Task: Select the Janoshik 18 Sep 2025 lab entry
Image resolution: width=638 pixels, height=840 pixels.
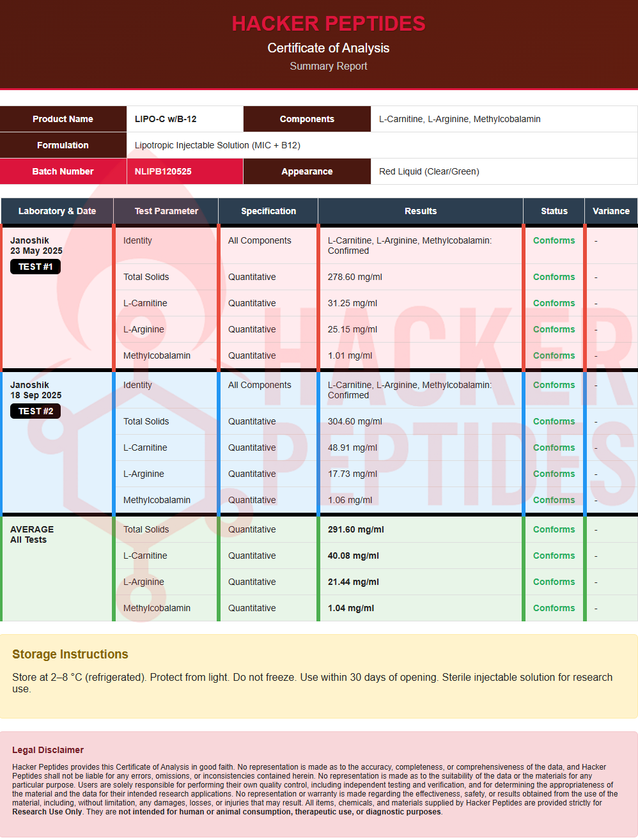Action: (36, 390)
